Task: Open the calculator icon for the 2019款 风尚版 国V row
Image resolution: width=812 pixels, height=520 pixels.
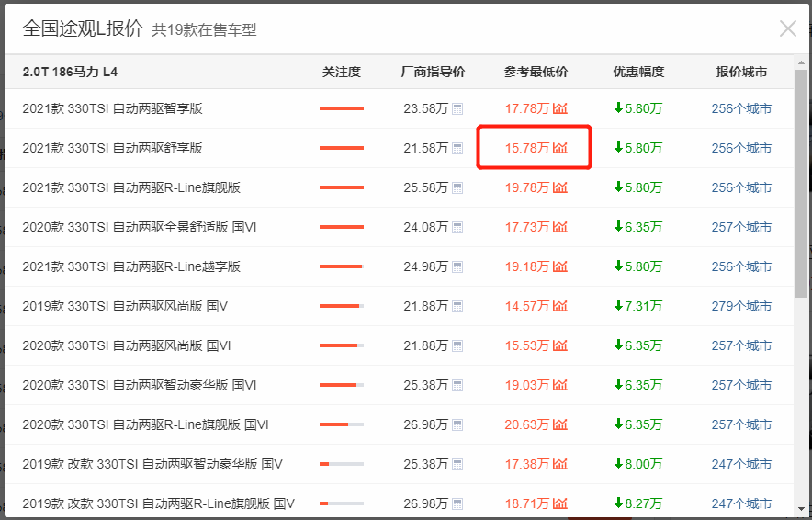Action: point(457,306)
